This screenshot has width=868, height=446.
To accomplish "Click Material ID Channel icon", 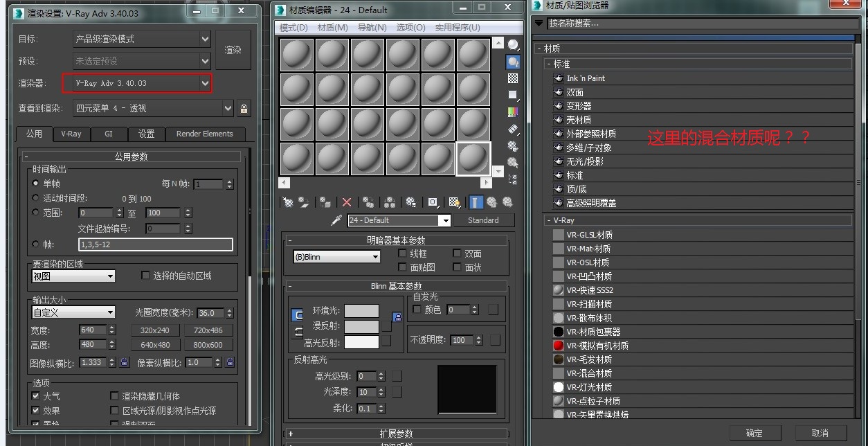I will pyautogui.click(x=433, y=202).
